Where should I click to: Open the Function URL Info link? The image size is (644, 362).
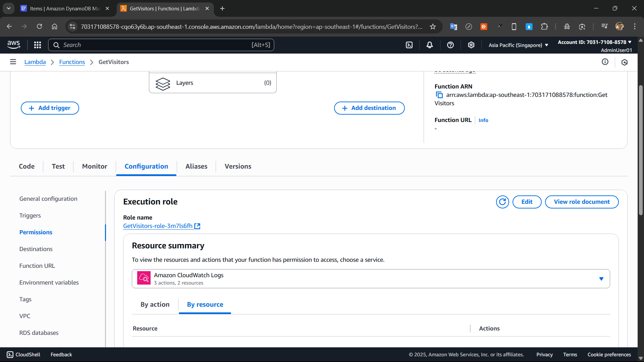(x=483, y=120)
